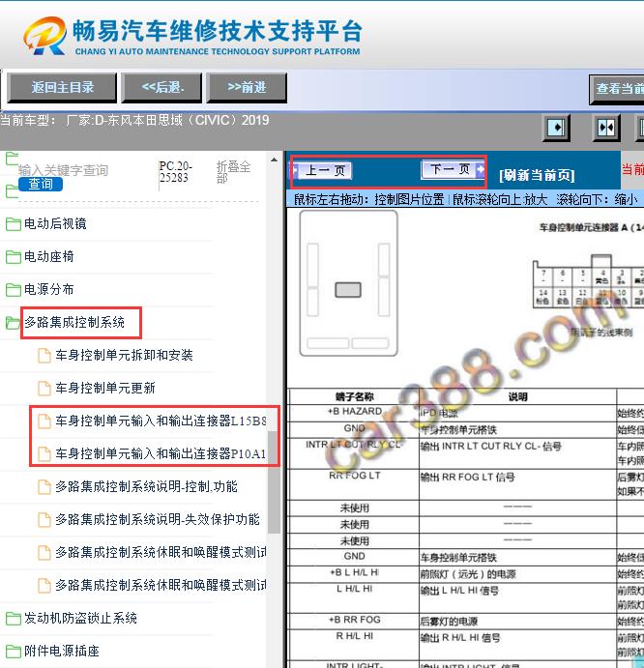The image size is (644, 668).
Task: Click the 上一页 previous page button
Action: tap(322, 171)
